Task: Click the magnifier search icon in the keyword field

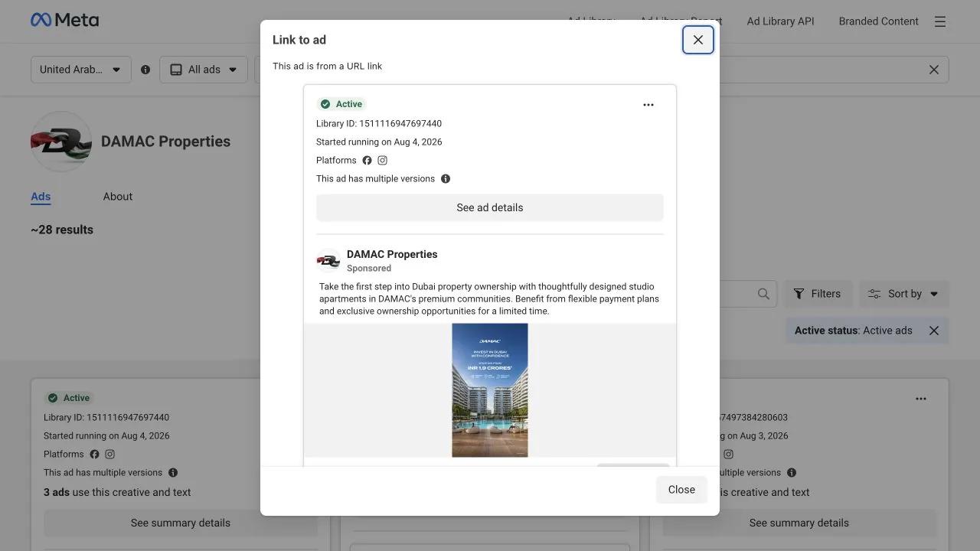Action: [x=763, y=294]
